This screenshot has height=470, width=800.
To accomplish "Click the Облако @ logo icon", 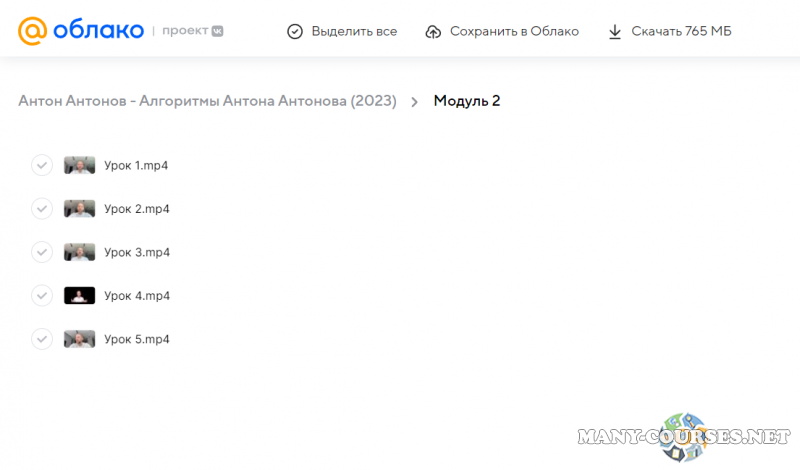I will [32, 31].
